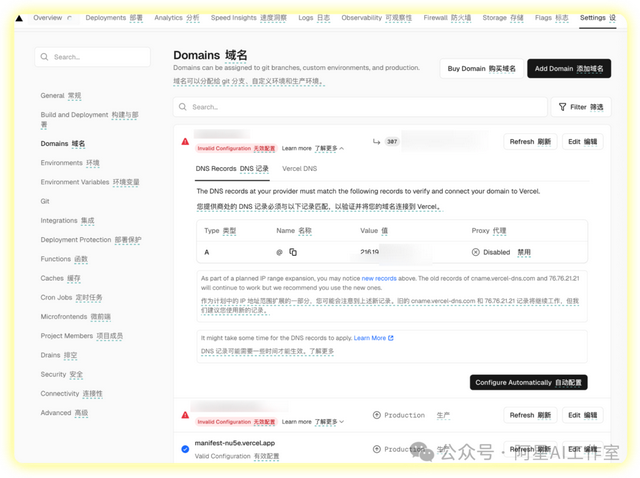The height and width of the screenshot is (478, 640).
Task: Click the Filter funnel icon
Action: point(562,107)
